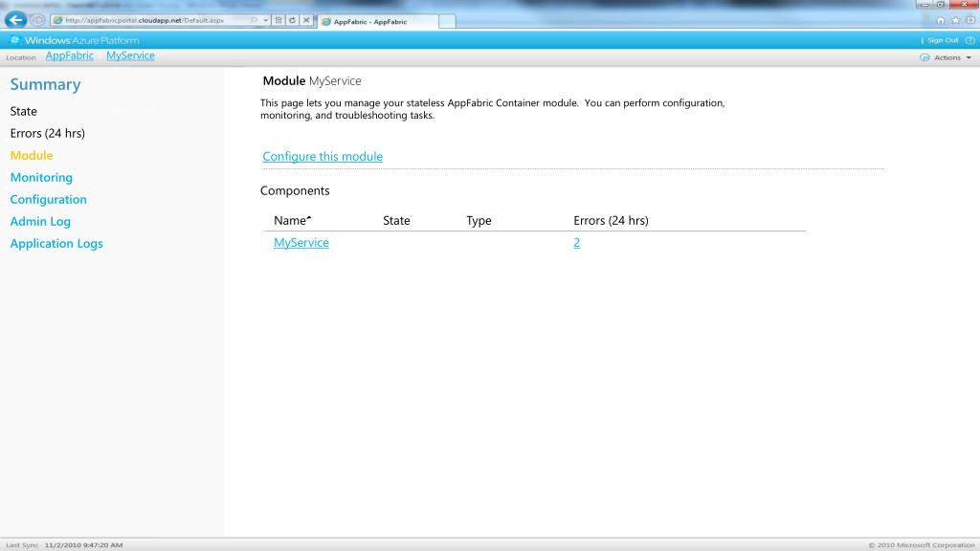Open the MyService component link
Viewport: 980px width, 551px height.
click(301, 243)
